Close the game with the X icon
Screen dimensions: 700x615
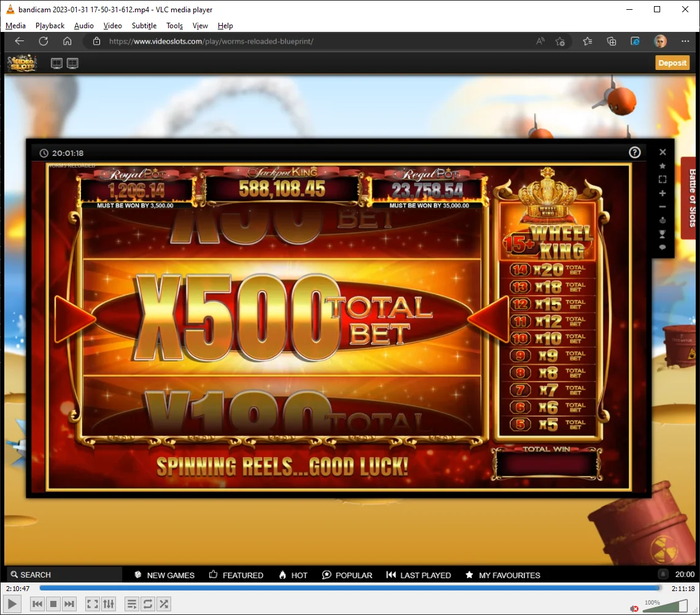coord(663,152)
